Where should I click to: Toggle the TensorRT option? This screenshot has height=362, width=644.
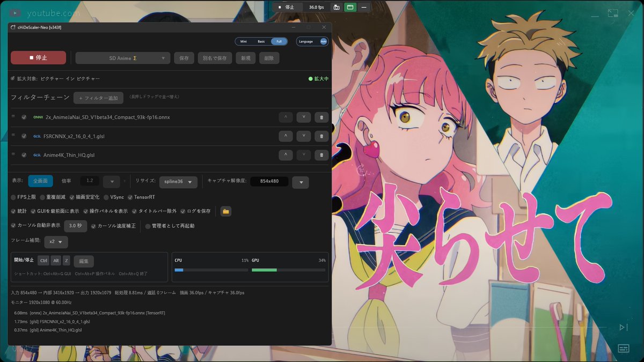click(130, 197)
